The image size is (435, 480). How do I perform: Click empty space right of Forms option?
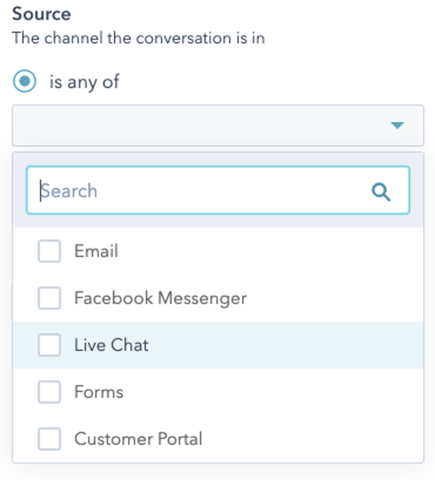click(273, 392)
